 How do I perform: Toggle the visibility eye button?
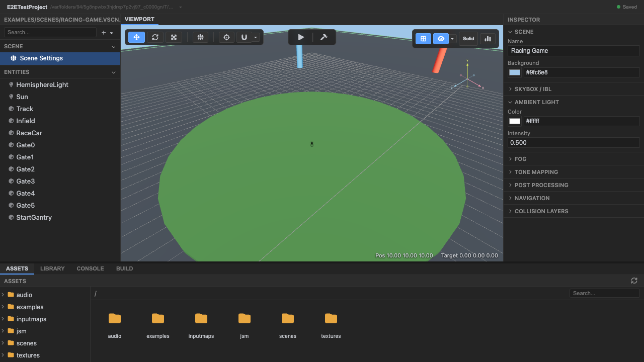pos(441,39)
